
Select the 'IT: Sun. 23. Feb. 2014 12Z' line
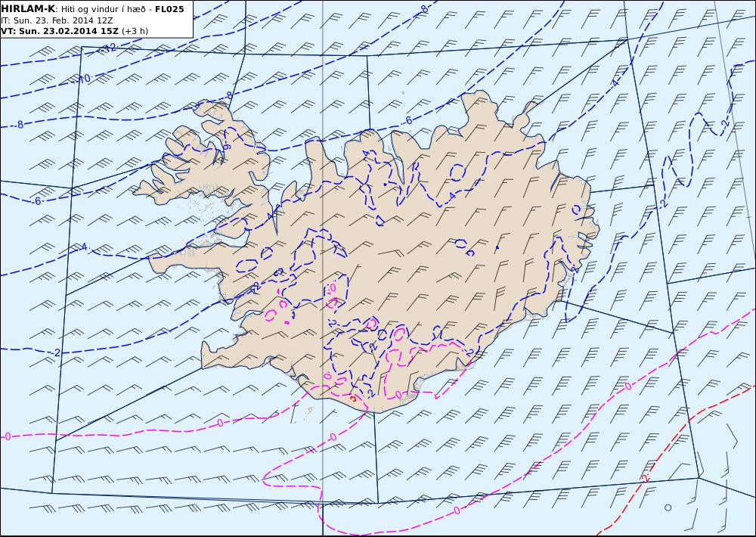pyautogui.click(x=57, y=20)
